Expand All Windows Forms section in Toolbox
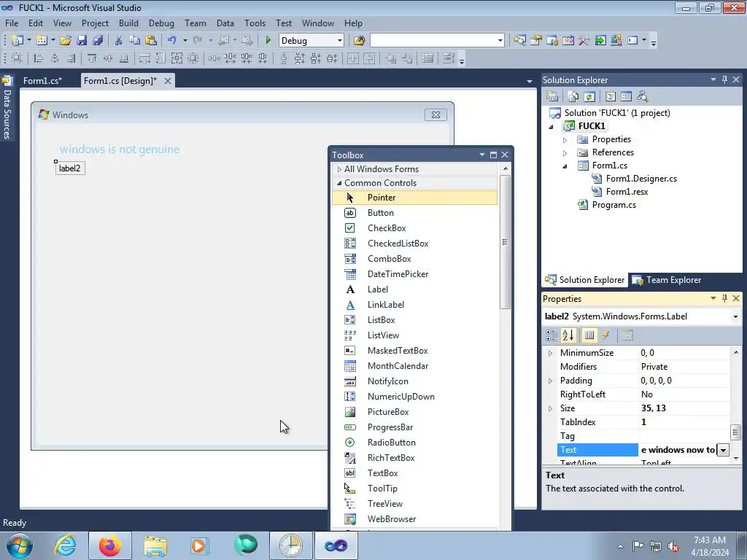The image size is (747, 560). tap(339, 169)
